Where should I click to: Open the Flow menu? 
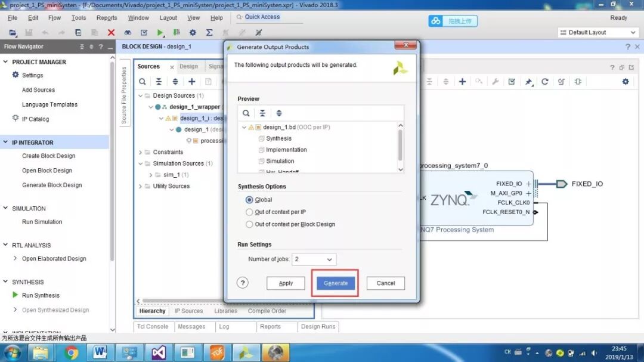point(54,18)
